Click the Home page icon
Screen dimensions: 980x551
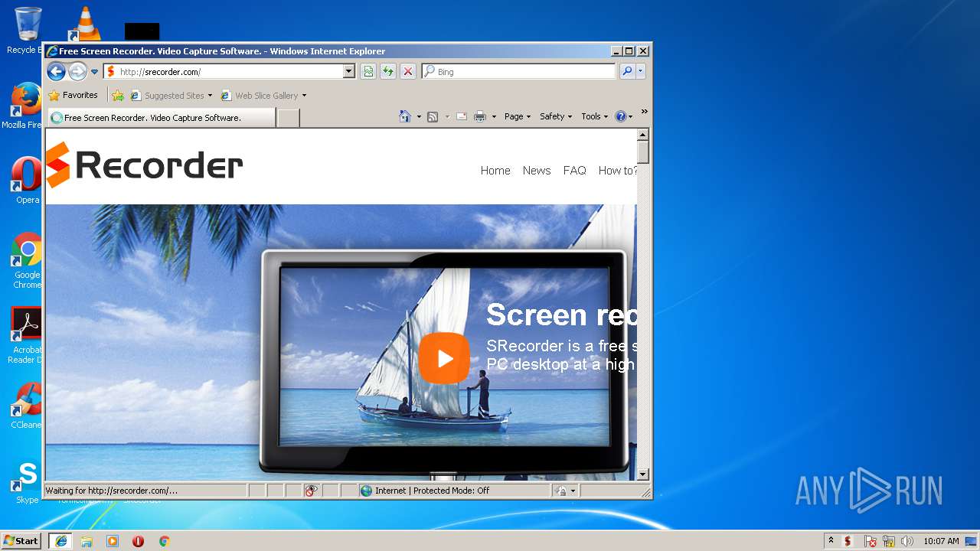coord(405,116)
